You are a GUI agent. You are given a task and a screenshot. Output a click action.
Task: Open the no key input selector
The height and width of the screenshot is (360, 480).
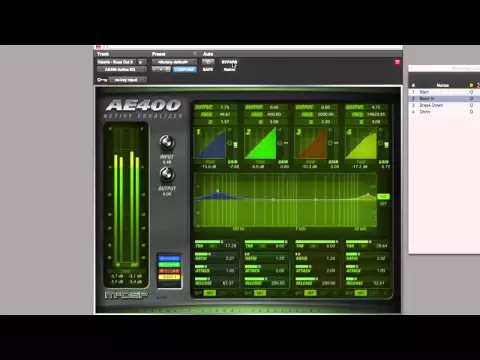127,80
